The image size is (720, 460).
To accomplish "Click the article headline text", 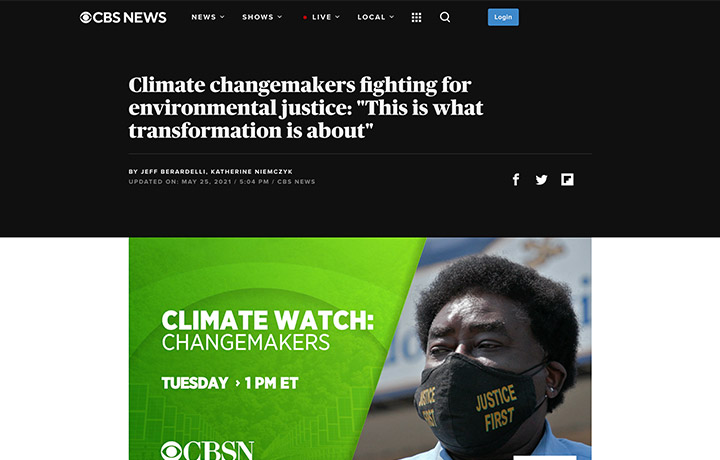I will tap(306, 108).
